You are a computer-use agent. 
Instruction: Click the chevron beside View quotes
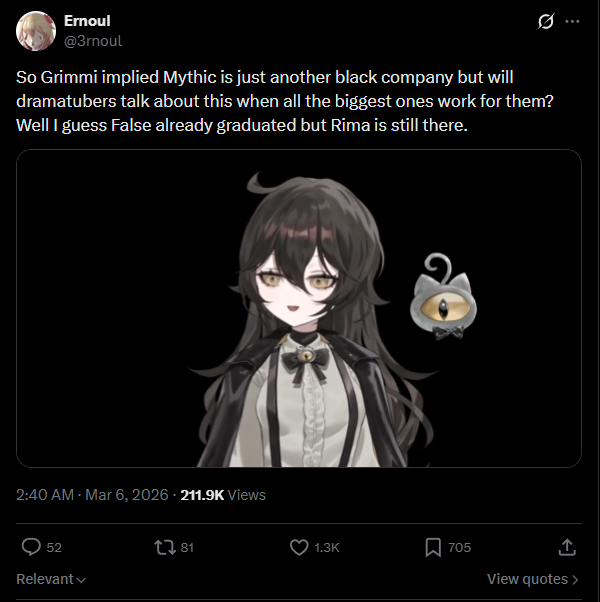575,579
